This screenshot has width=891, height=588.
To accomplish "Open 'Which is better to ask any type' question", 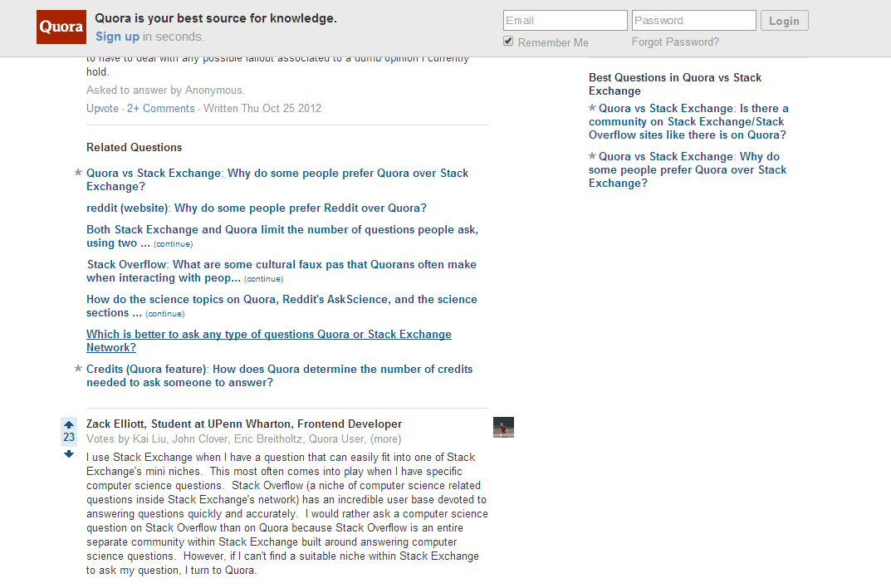I will 269,341.
